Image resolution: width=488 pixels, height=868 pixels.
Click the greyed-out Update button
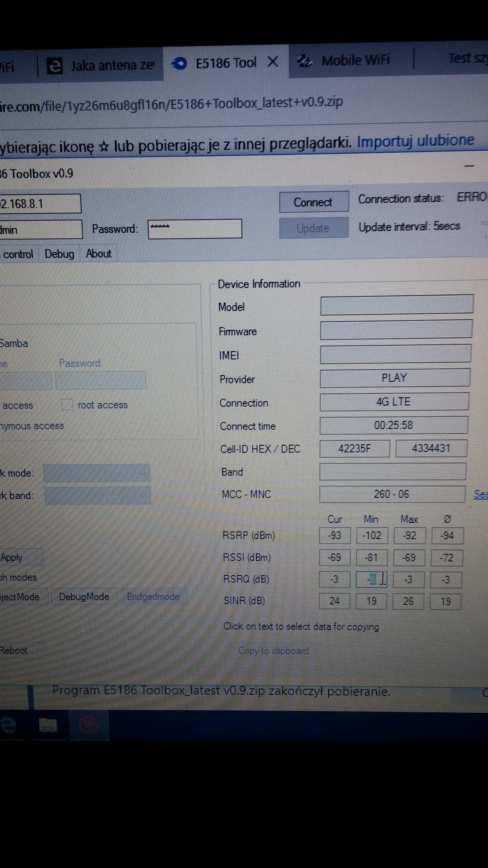(313, 228)
